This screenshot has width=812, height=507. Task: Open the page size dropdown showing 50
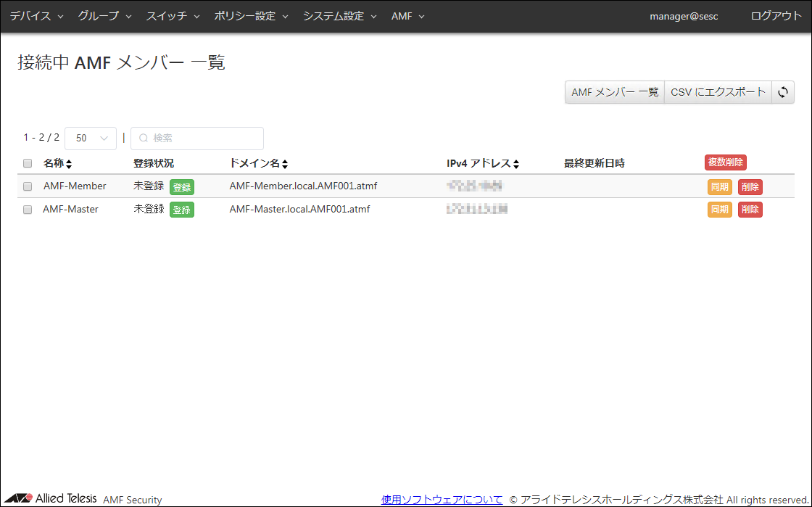(90, 138)
